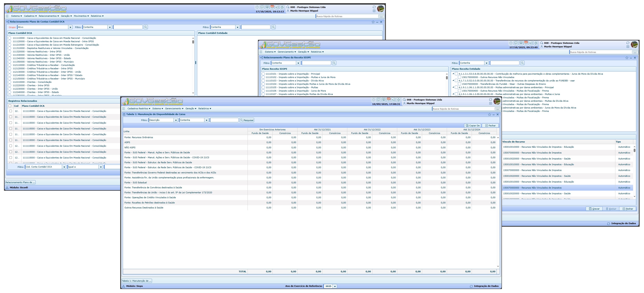Check the select-all box in Registros Relacionados header
Viewport: 644px width, 293px height.
tap(10, 106)
